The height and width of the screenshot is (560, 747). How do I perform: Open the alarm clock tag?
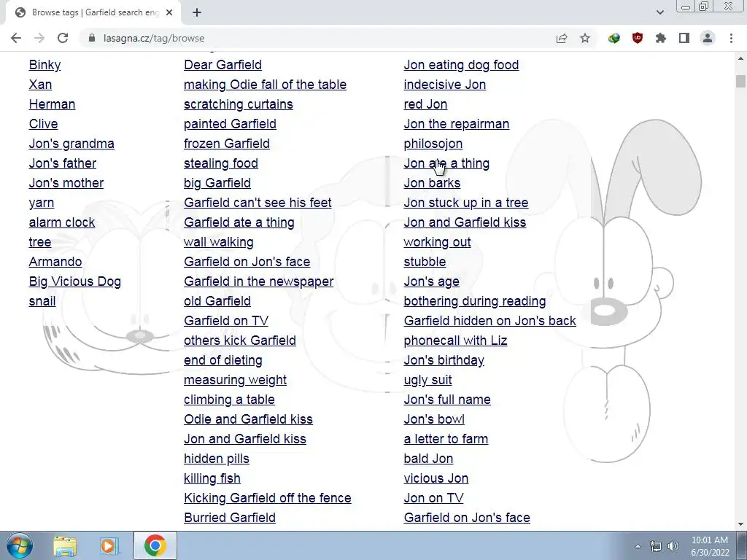pos(62,222)
